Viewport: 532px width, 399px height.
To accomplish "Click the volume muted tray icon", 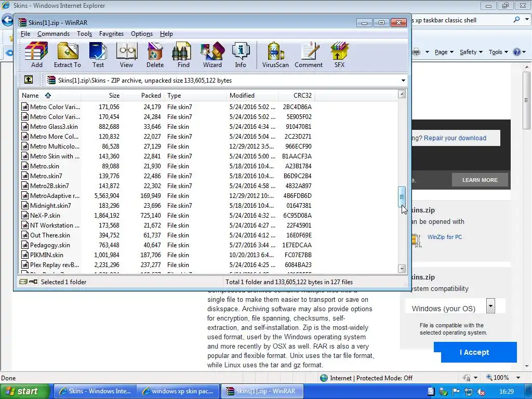I will pos(481,392).
